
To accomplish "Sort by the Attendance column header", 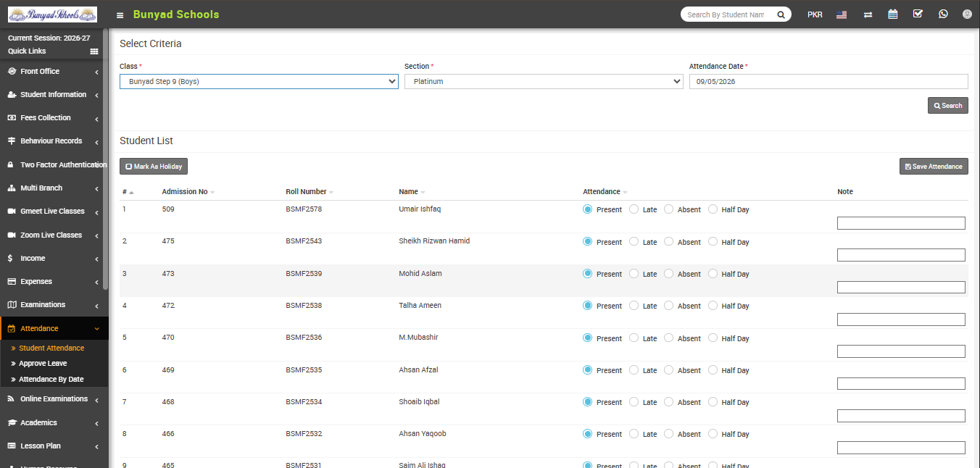I will [605, 192].
